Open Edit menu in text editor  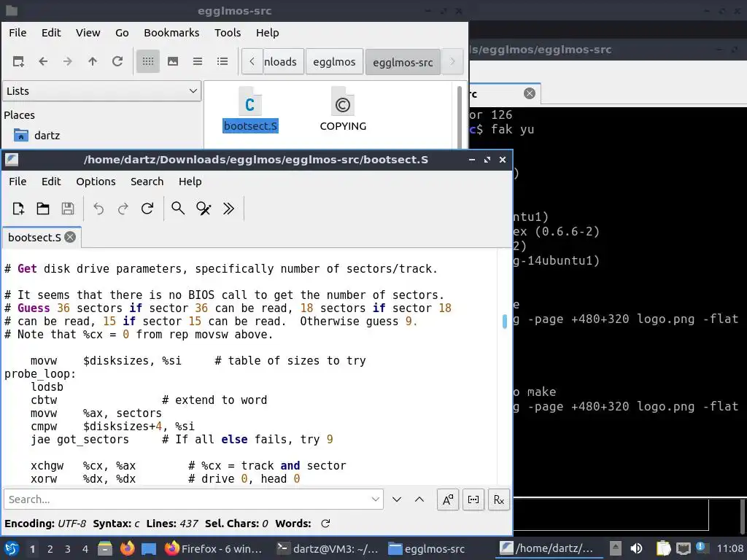point(51,182)
